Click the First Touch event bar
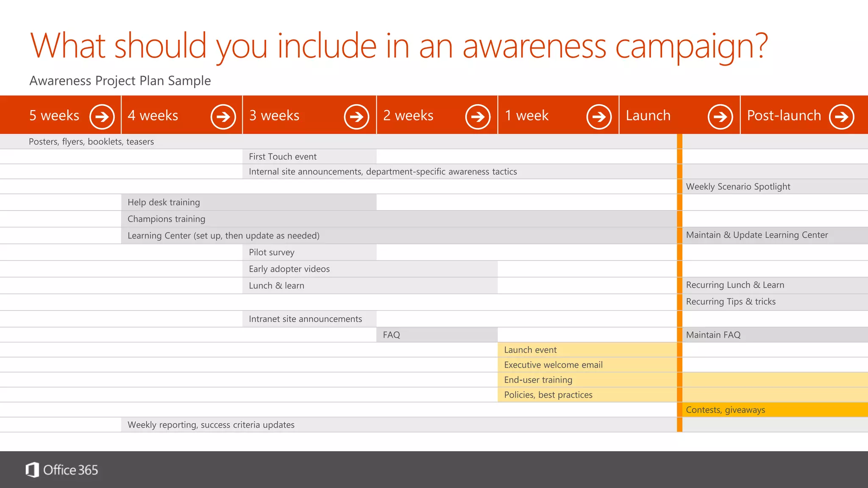This screenshot has width=868, height=488. coord(309,157)
